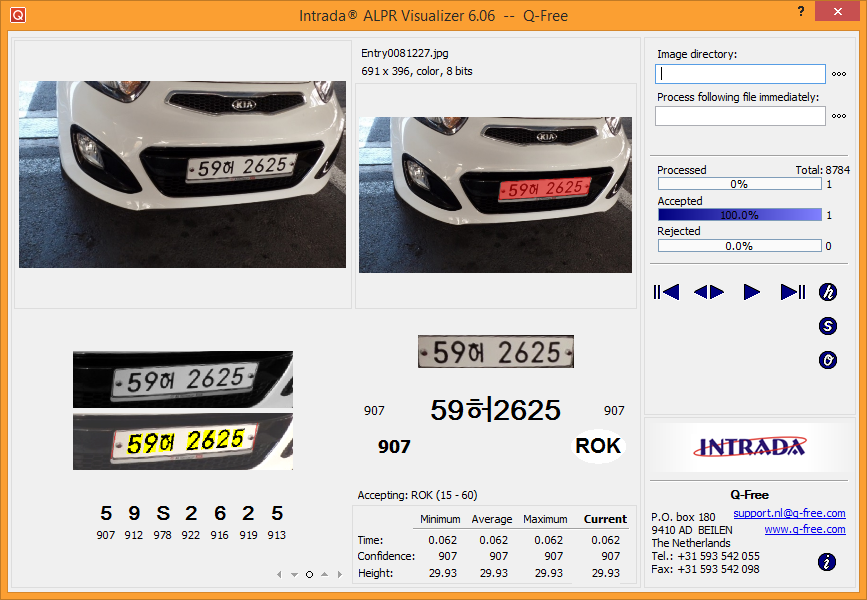Viewport: 867px width, 600px height.
Task: Click the small grey up arrow below character scores
Action: [x=325, y=575]
